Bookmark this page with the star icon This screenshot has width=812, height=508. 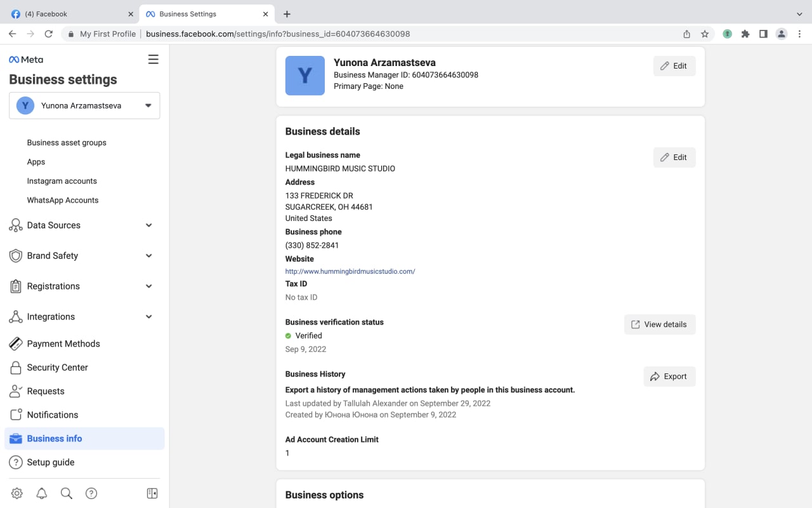[705, 34]
